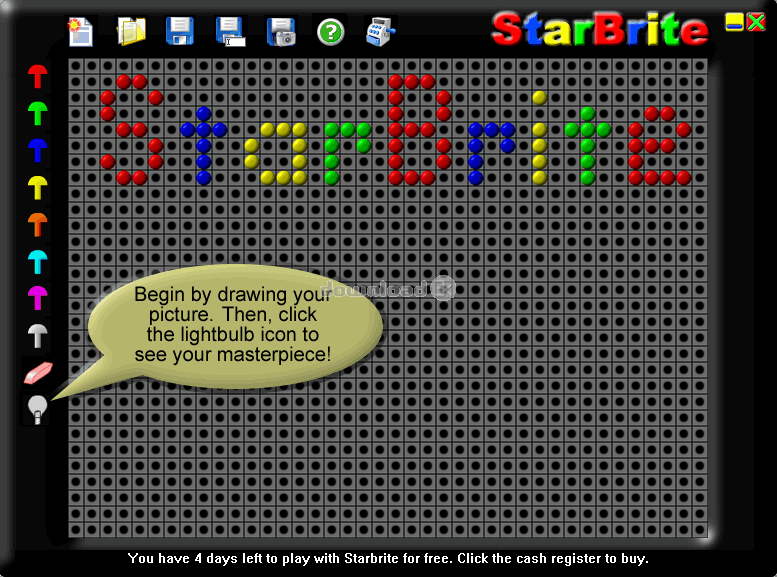
Task: Export picture using floppy with camera icon
Action: pos(281,32)
